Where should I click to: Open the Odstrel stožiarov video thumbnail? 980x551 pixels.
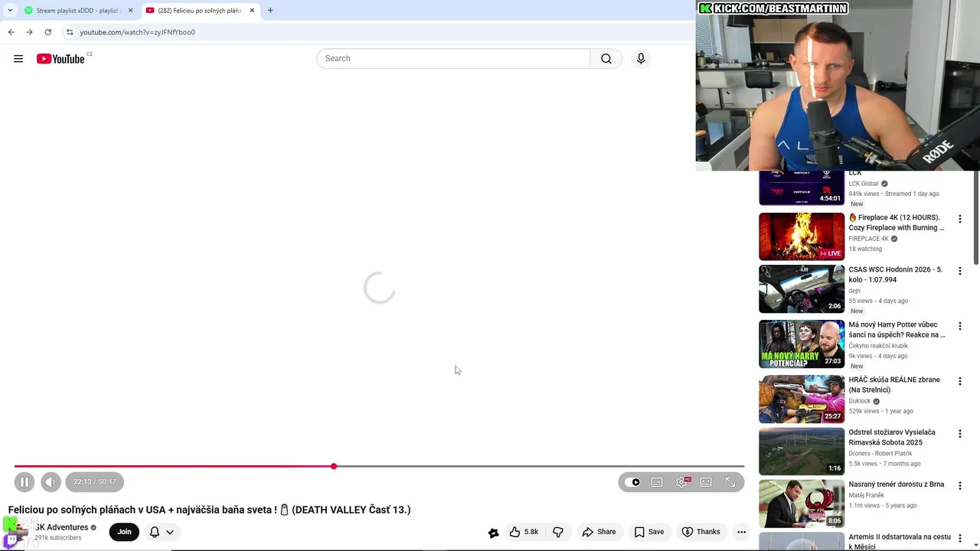click(802, 452)
